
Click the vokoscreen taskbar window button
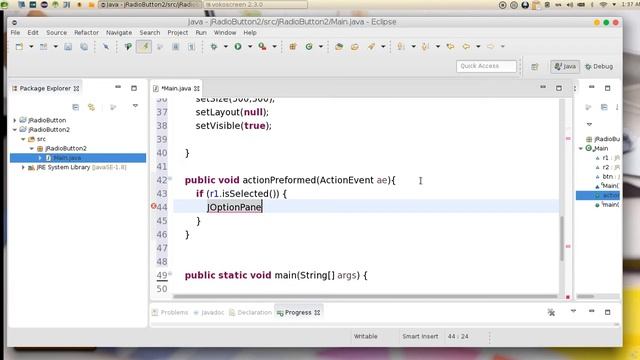(x=256, y=4)
